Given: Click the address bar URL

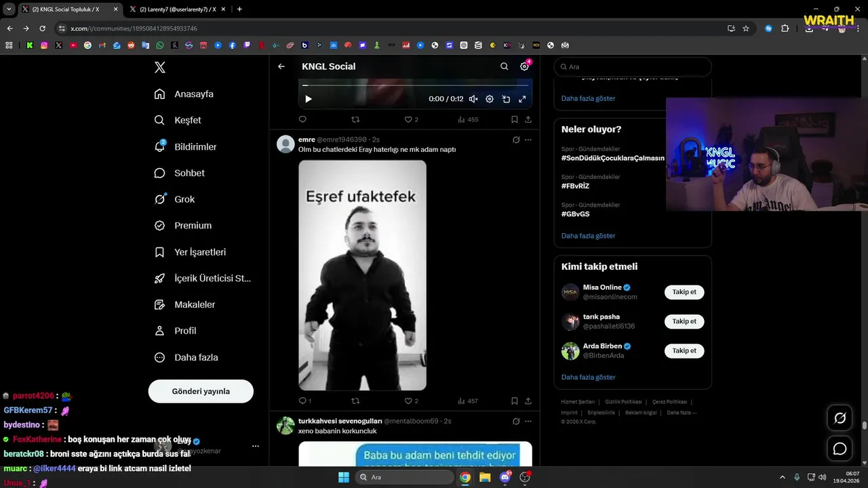Looking at the screenshot, I should pos(134,28).
